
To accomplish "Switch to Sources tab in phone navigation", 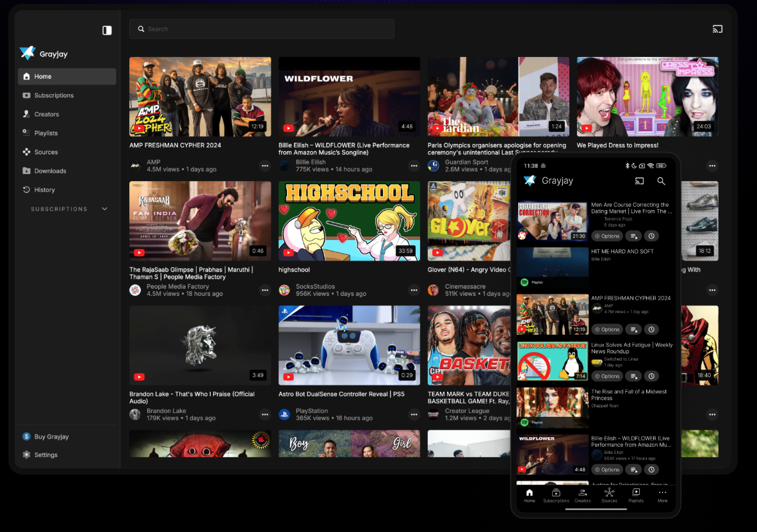I will [x=609, y=496].
